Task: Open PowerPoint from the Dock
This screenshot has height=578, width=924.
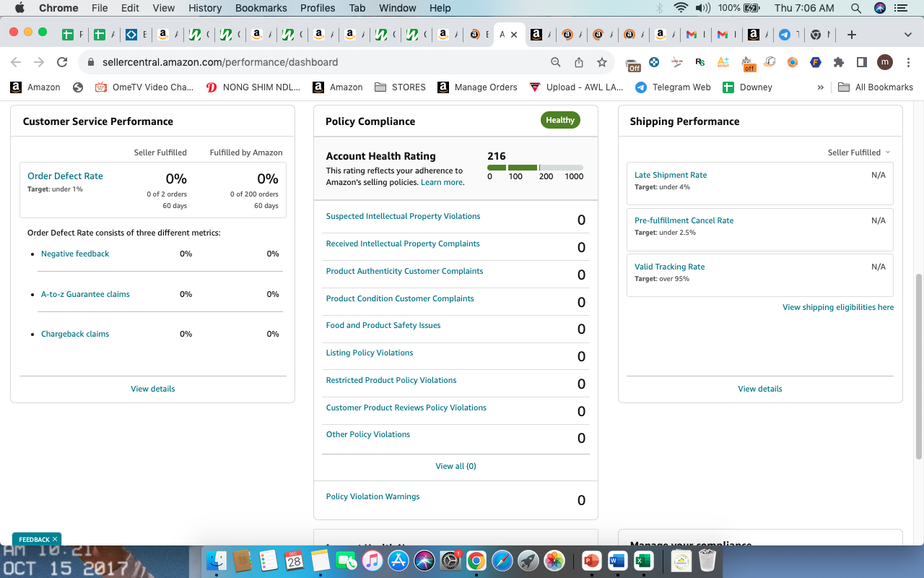Action: (x=591, y=560)
